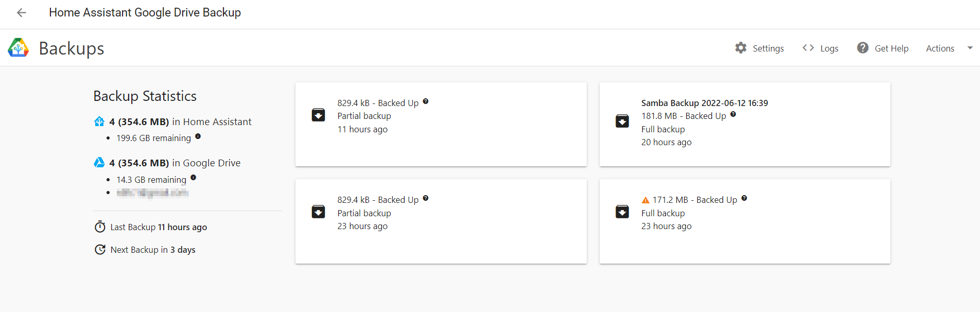
Task: Click the Get Help link
Action: click(891, 48)
